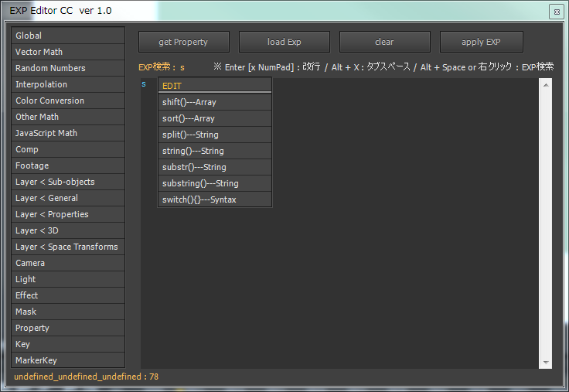
Task: Click status text undefined_undefined_undefined : 78
Action: 87,377
